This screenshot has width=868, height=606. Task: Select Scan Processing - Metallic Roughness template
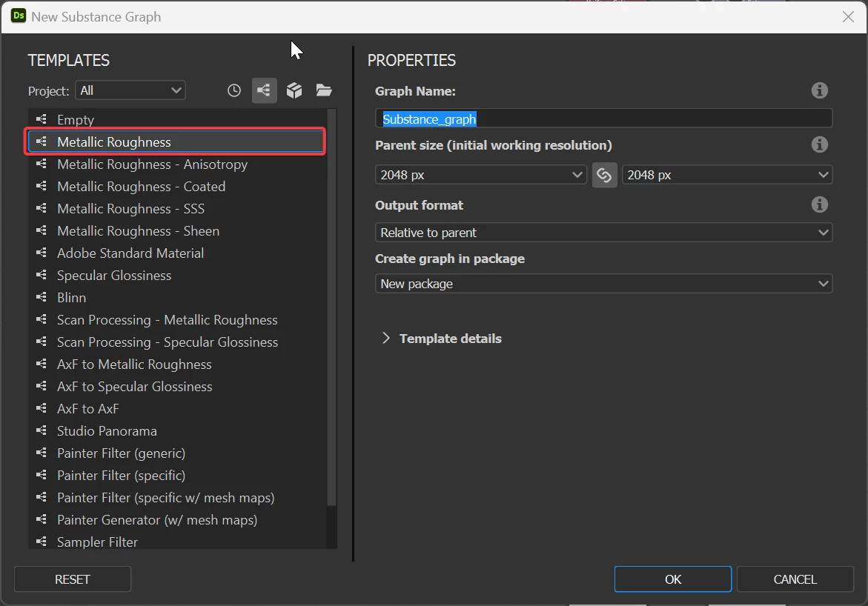click(x=177, y=320)
